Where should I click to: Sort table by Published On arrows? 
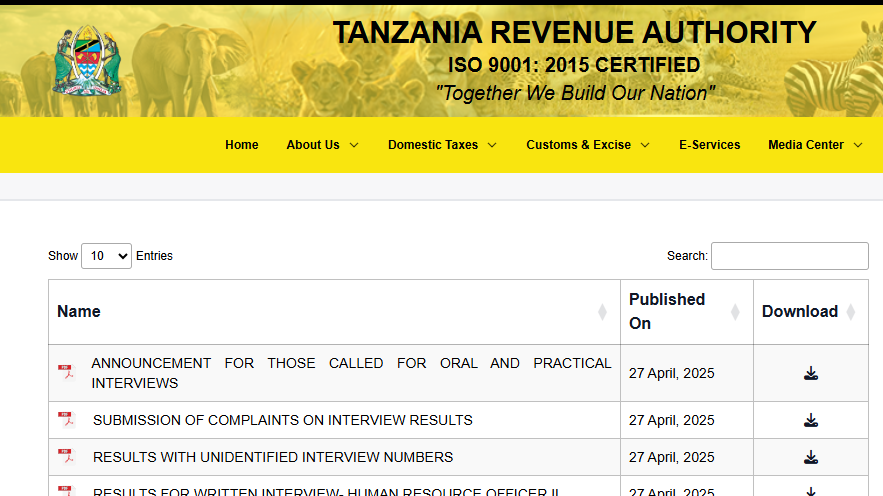[x=735, y=312]
